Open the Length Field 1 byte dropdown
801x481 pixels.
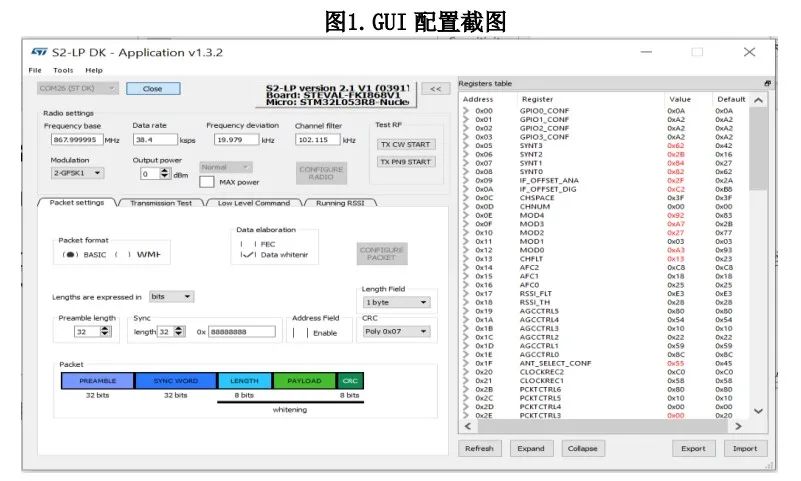pyautogui.click(x=396, y=302)
